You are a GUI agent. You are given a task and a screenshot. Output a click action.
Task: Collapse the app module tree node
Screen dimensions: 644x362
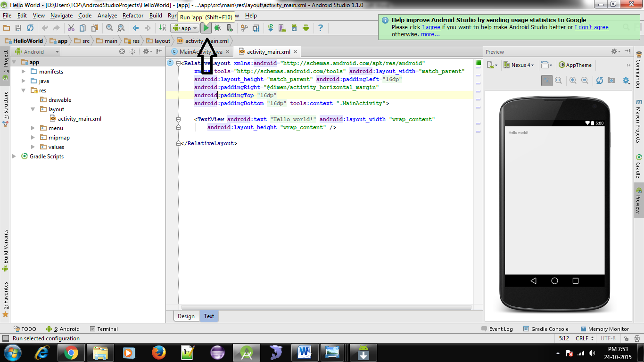[15, 62]
